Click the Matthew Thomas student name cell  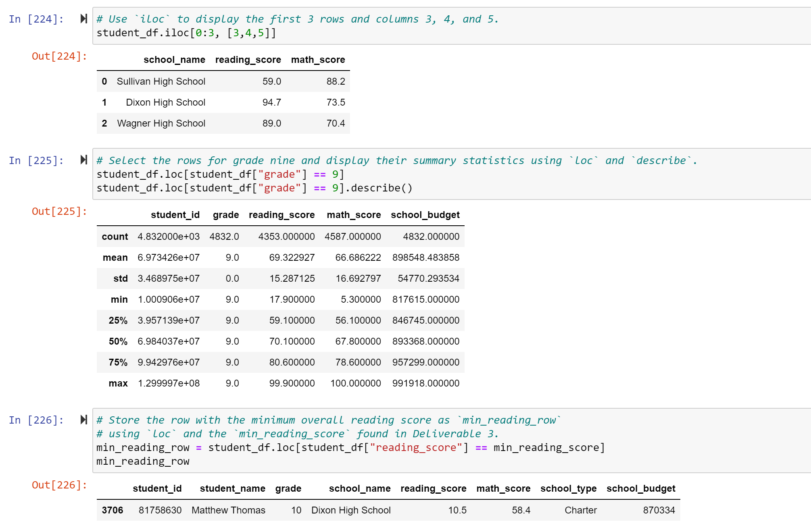click(228, 510)
